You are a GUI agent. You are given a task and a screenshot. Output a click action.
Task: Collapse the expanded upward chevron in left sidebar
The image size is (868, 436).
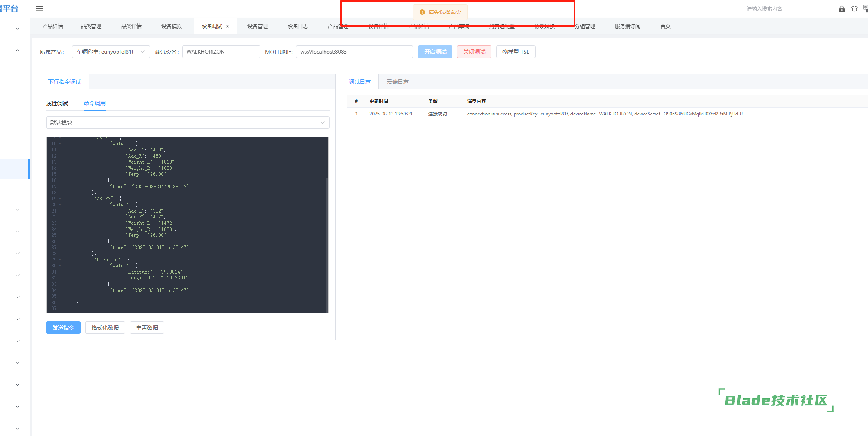pyautogui.click(x=18, y=50)
